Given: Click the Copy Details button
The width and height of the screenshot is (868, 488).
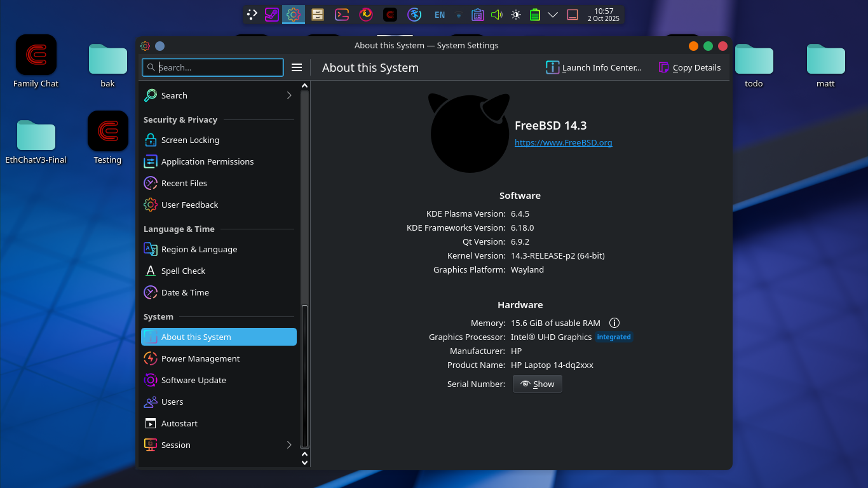Looking at the screenshot, I should 689,67.
